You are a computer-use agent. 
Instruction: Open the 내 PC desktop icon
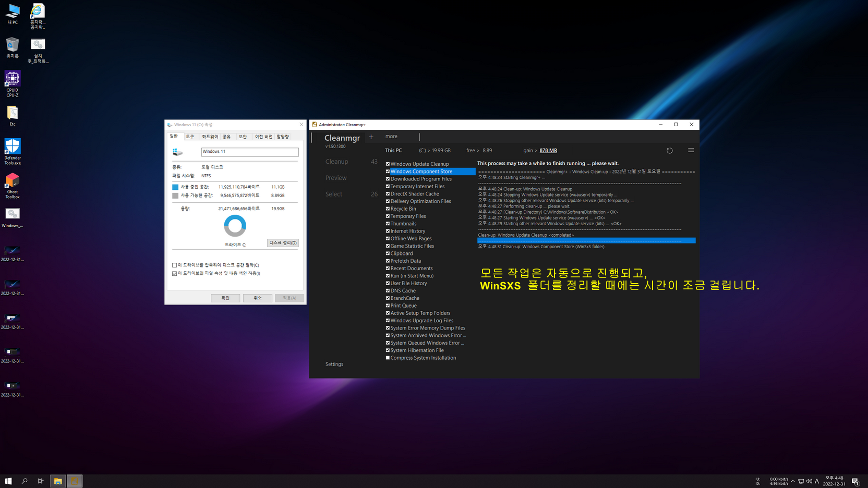(x=13, y=14)
